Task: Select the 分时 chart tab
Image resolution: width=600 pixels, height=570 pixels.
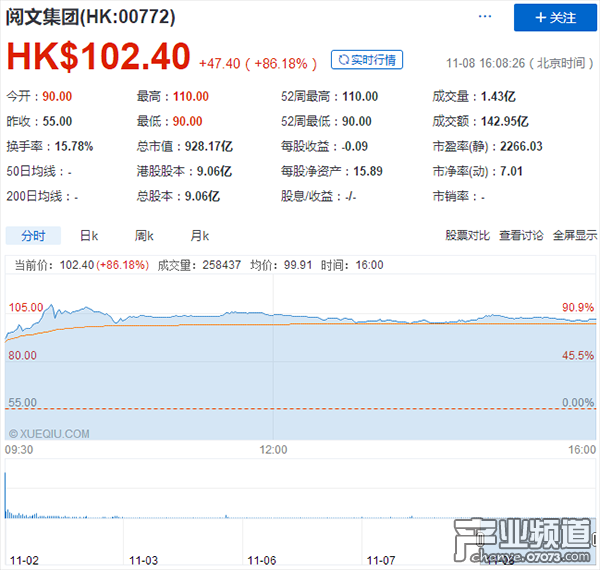Action: [x=33, y=235]
